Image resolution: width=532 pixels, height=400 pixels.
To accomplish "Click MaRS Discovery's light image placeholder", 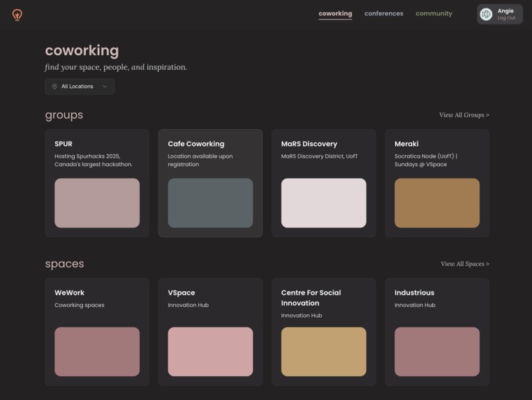I will pyautogui.click(x=324, y=203).
